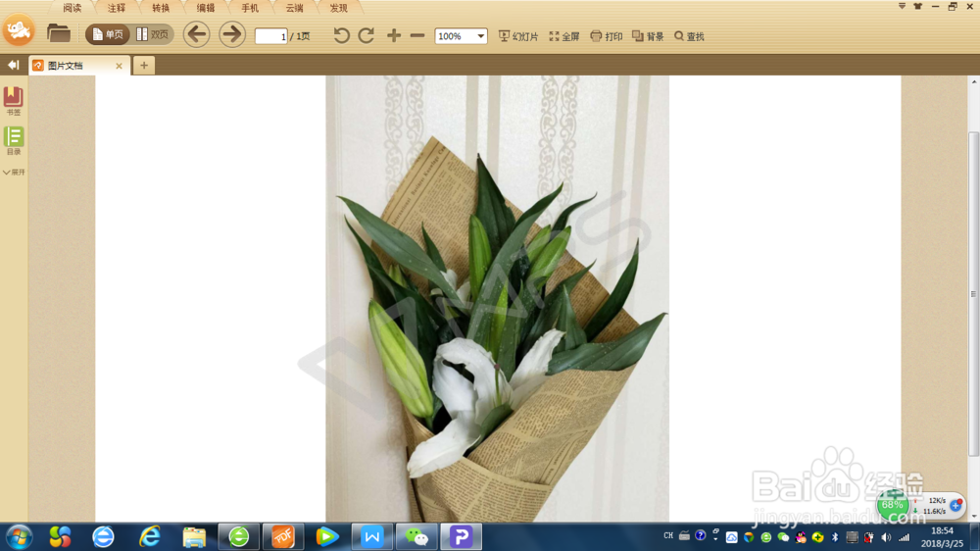Click the elephant app logo button
Screen dimensions: 980x551
click(x=19, y=29)
